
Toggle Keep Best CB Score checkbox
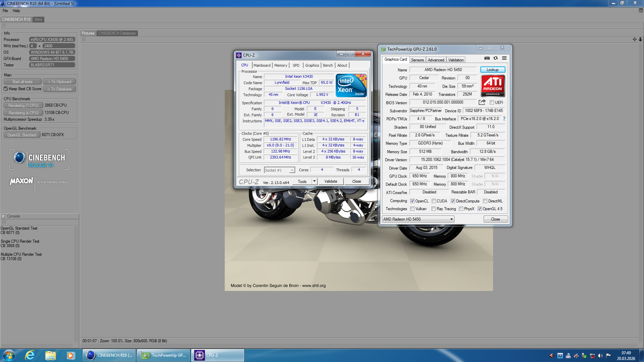[x=6, y=89]
